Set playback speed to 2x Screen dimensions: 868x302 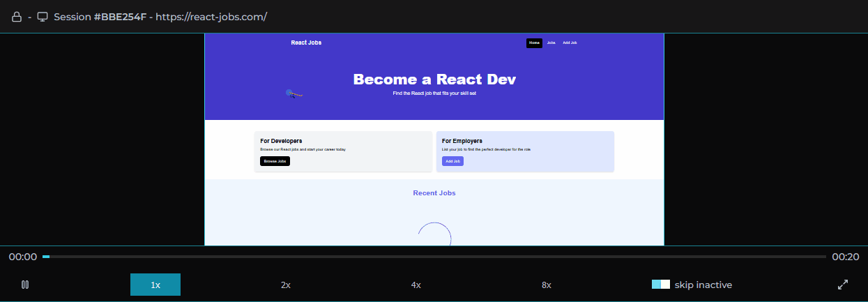[x=285, y=285]
